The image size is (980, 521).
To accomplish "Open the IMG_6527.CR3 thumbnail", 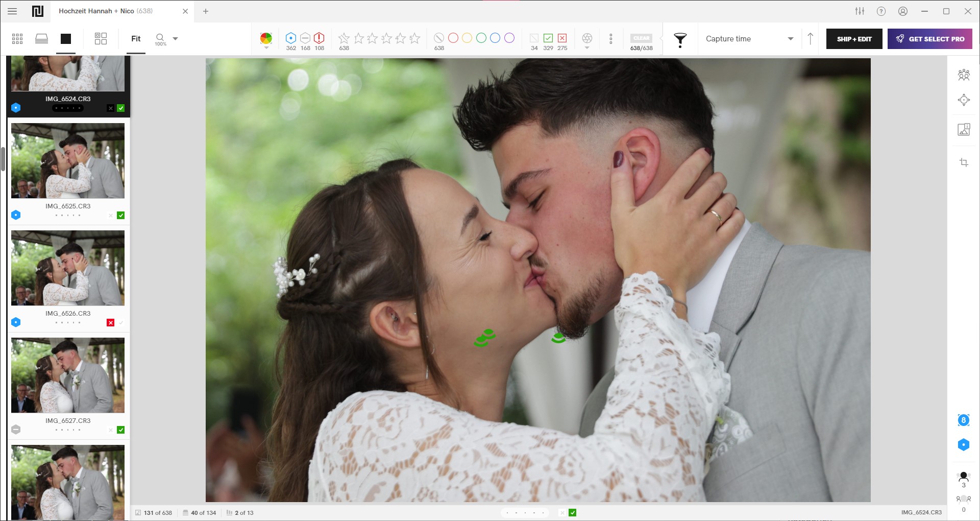I will coord(68,375).
